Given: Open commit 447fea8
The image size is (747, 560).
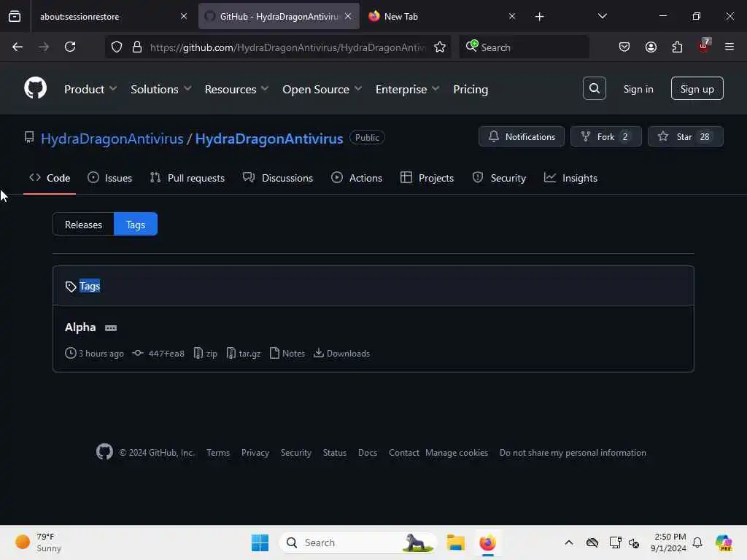Looking at the screenshot, I should [x=166, y=354].
